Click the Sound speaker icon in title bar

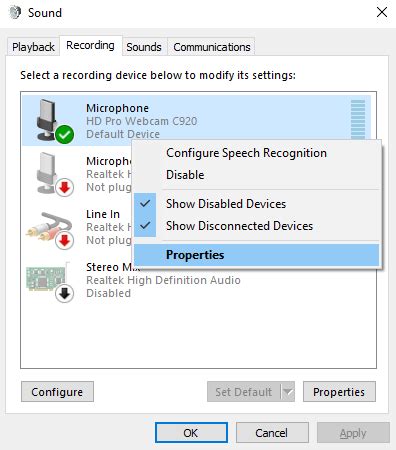pyautogui.click(x=15, y=13)
